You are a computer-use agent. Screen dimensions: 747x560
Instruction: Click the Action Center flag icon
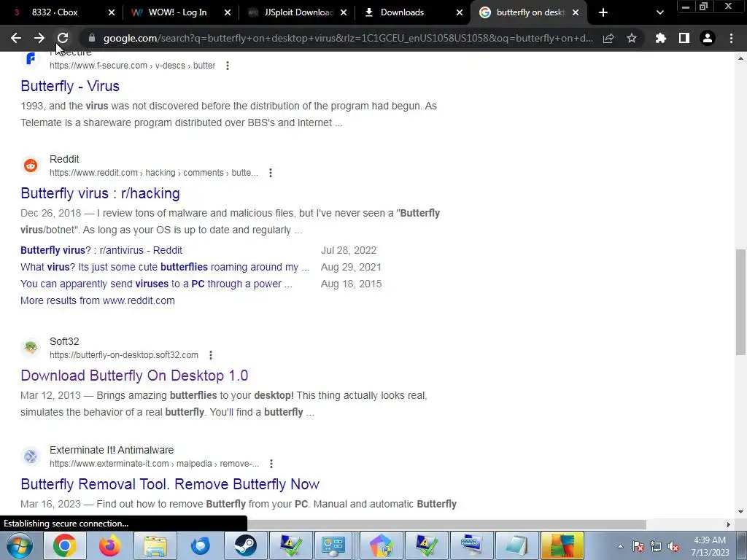click(x=638, y=546)
